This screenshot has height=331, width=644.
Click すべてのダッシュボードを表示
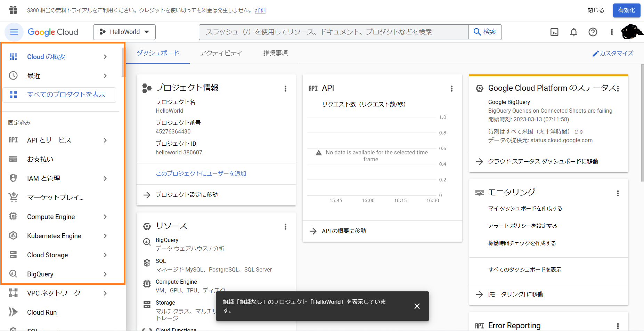[525, 269]
